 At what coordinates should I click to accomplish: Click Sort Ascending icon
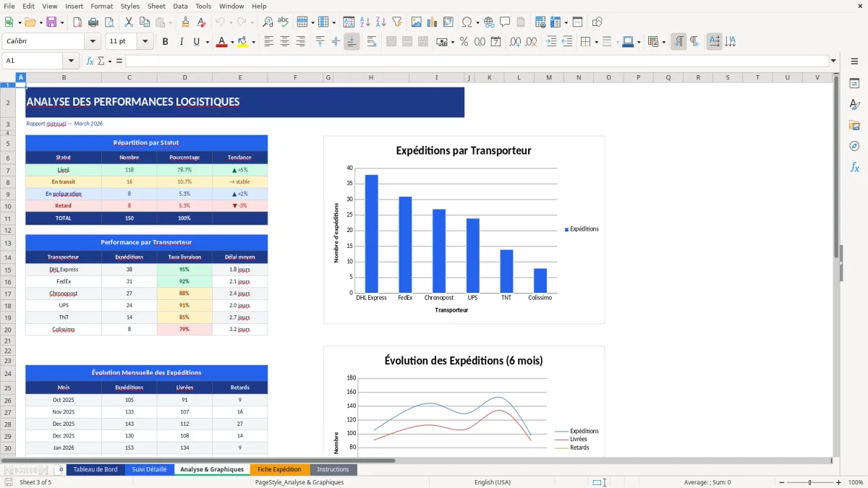point(365,22)
